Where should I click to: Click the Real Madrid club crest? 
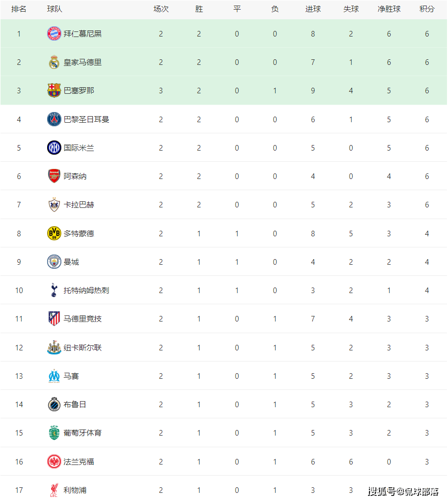(x=54, y=62)
